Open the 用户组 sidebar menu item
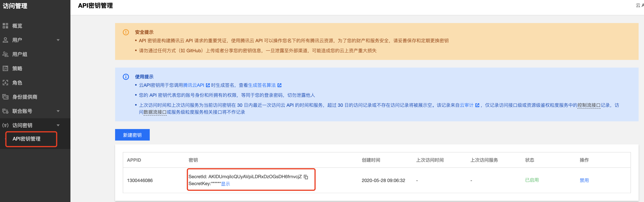The height and width of the screenshot is (202, 644). [20, 54]
